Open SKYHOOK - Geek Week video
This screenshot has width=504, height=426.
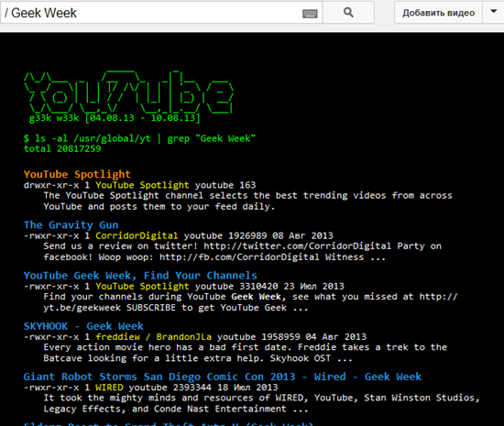click(83, 326)
